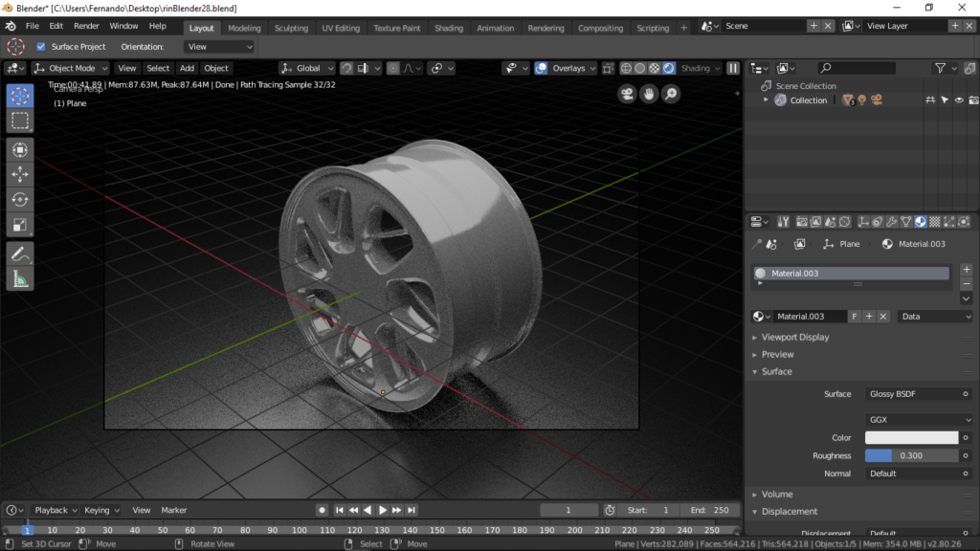This screenshot has width=980, height=551.
Task: Adjust the Roughness slider value
Action: 911,455
